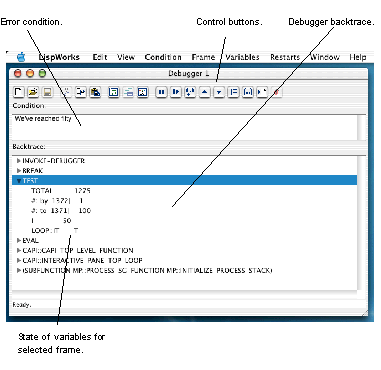Select the TOTAL variable row
The width and height of the screenshot is (381, 370).
[184, 191]
